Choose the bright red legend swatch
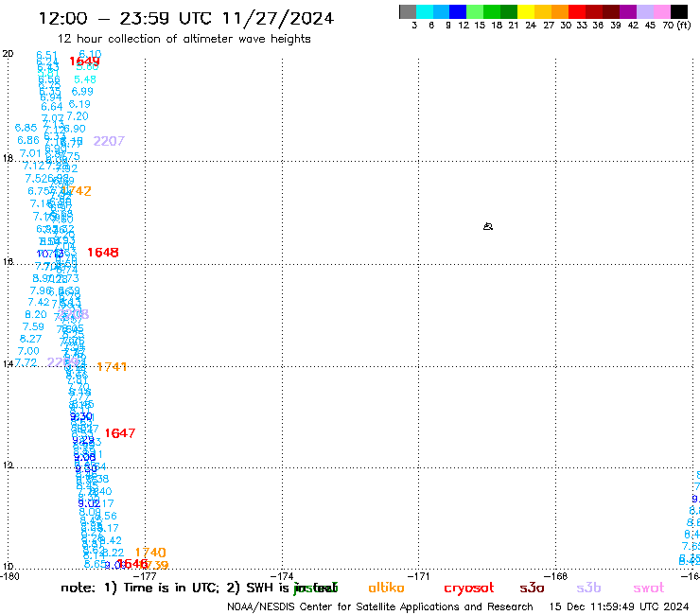Screen dimensions: 700x615 click(576, 11)
